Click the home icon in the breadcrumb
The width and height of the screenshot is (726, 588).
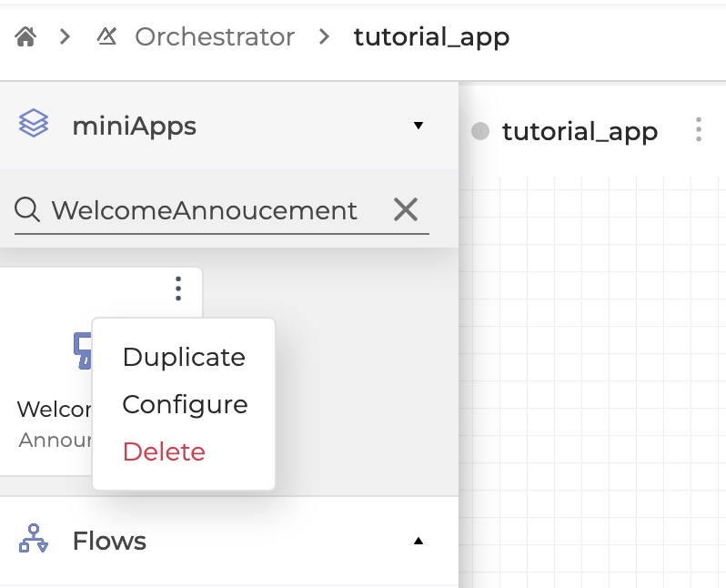pyautogui.click(x=25, y=37)
